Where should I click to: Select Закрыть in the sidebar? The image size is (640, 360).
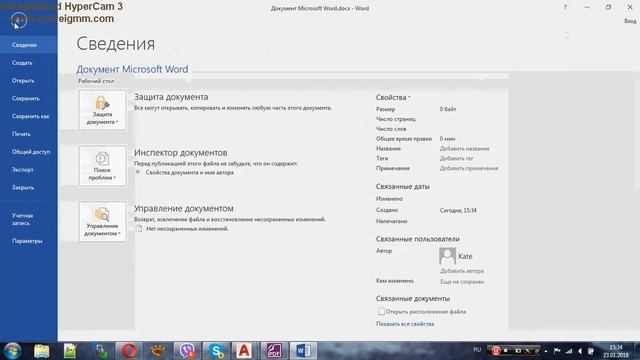29,188
